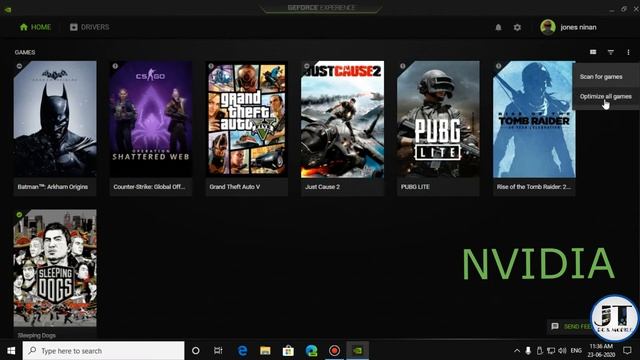640x360 pixels.
Task: Click Grand Theft Auto V status badge
Action: coord(211,66)
